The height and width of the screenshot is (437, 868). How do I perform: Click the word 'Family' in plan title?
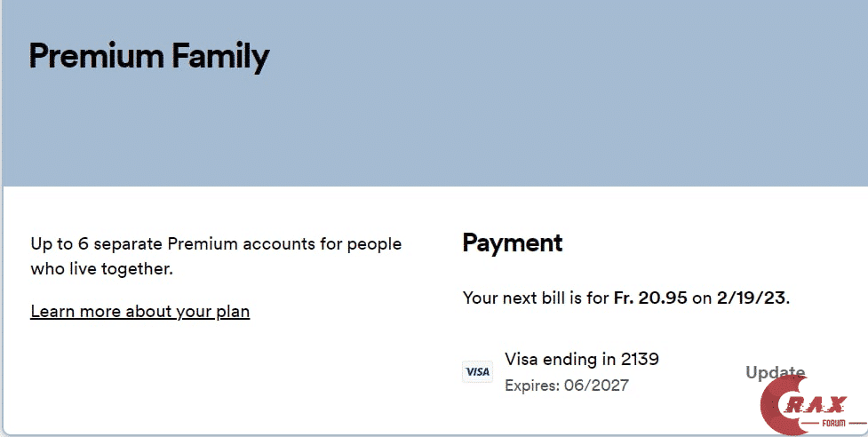[220, 57]
